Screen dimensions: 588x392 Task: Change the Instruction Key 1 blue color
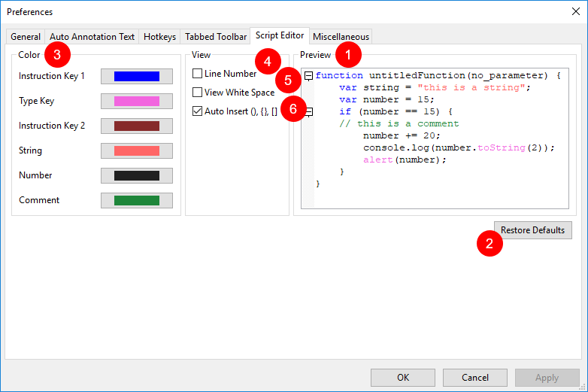[x=137, y=76]
